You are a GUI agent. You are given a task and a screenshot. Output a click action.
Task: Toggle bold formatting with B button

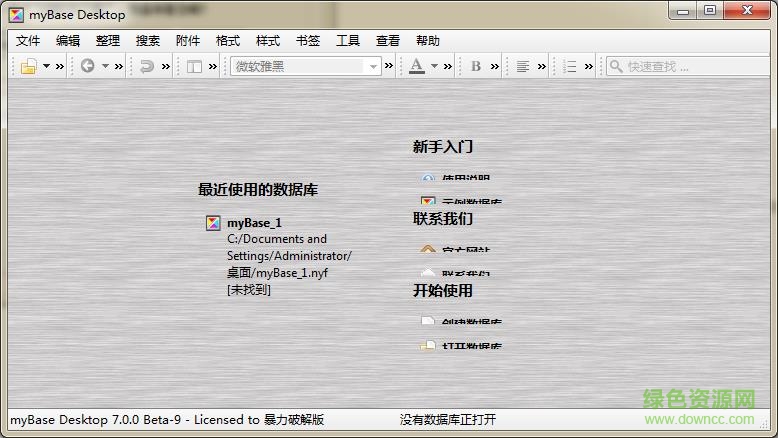pyautogui.click(x=476, y=67)
